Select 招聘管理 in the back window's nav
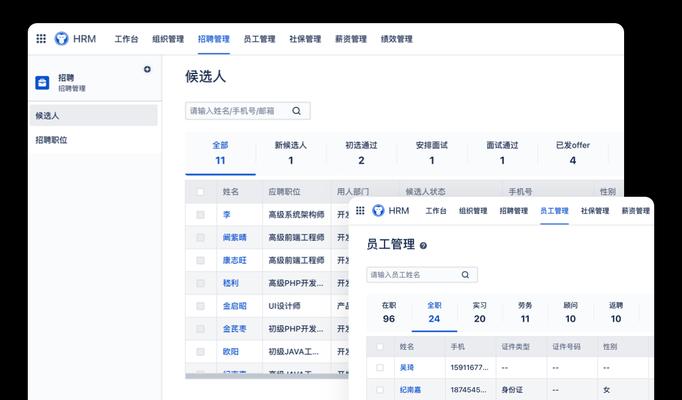The height and width of the screenshot is (400, 682). click(x=214, y=39)
